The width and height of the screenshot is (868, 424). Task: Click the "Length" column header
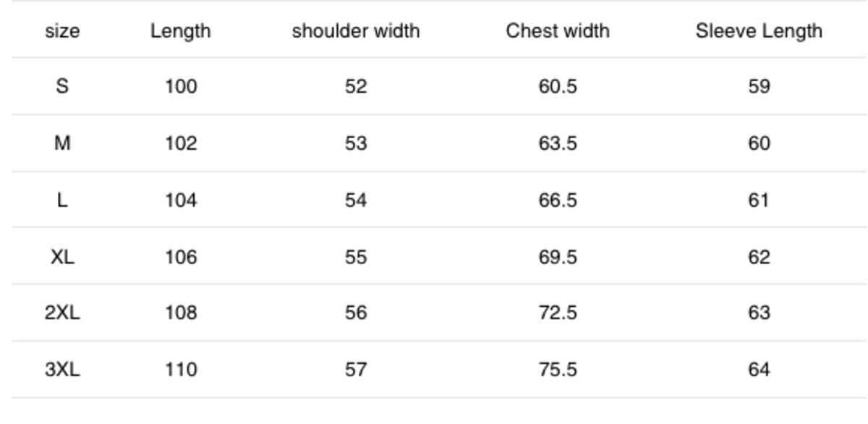pyautogui.click(x=181, y=31)
